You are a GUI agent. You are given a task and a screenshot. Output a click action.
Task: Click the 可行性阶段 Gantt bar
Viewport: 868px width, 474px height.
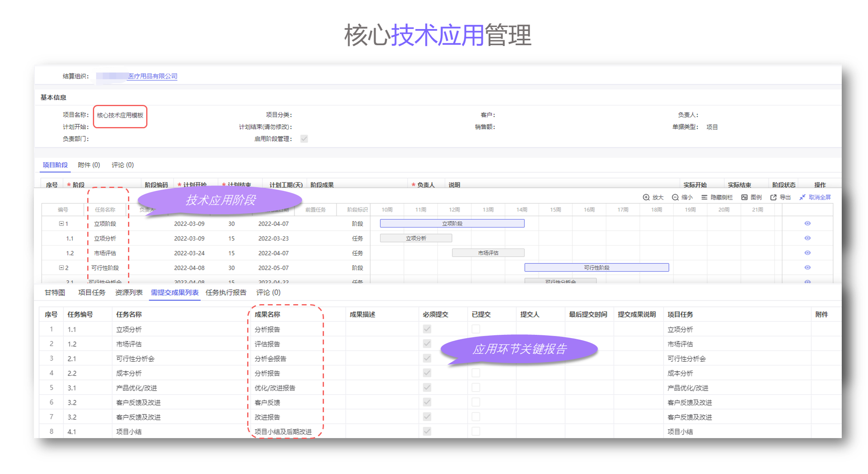click(x=596, y=267)
